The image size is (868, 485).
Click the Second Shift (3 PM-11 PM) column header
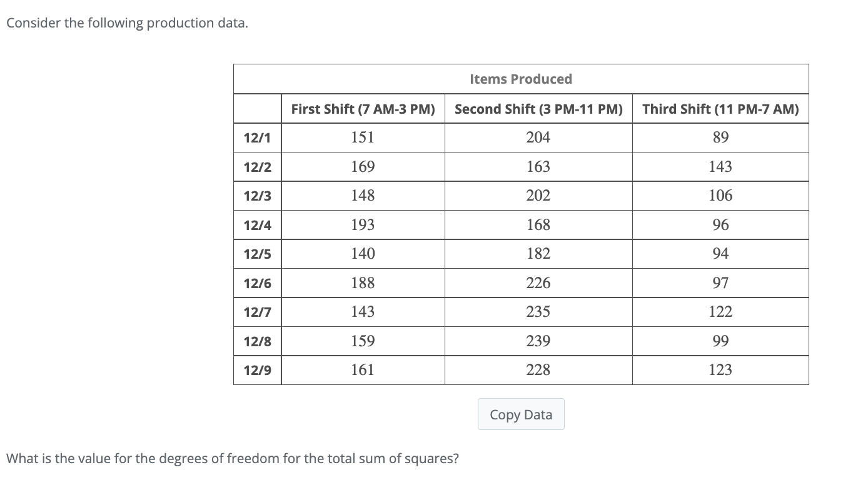pyautogui.click(x=538, y=108)
